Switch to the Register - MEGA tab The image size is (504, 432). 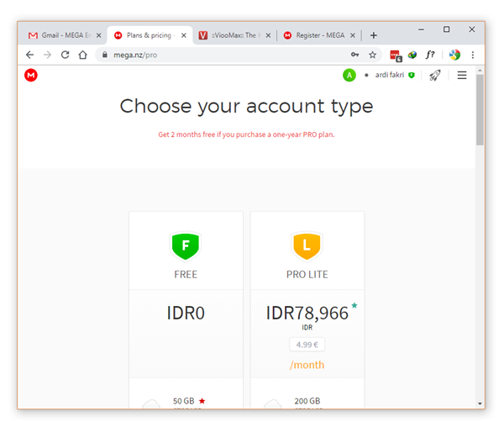pos(319,35)
